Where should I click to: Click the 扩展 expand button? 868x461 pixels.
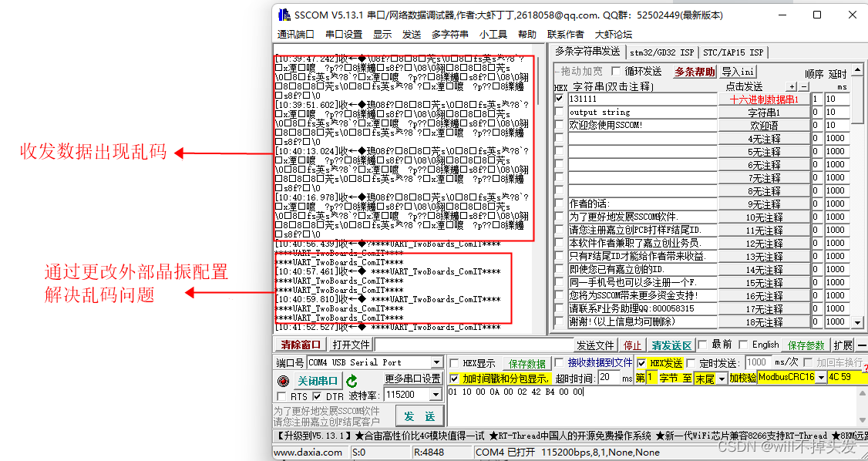tap(843, 345)
